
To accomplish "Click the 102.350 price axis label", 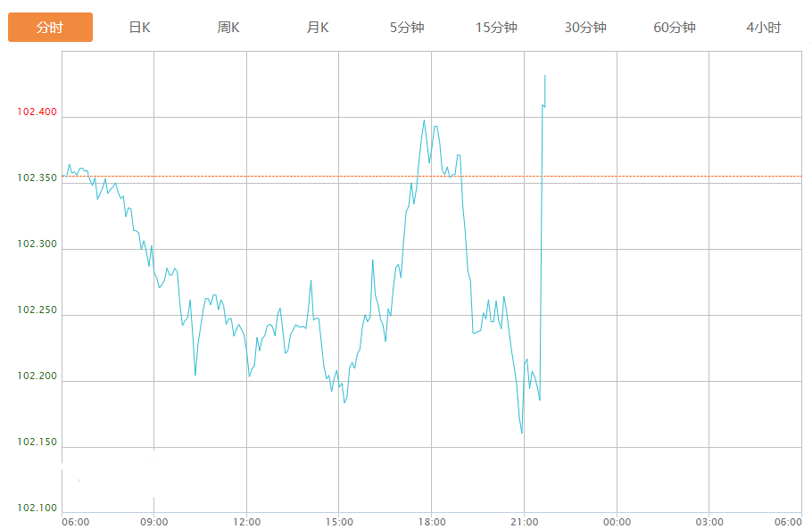I will tap(37, 178).
